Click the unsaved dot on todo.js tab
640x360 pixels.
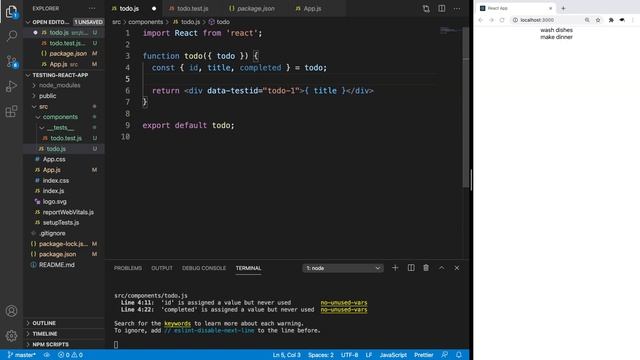click(x=154, y=9)
